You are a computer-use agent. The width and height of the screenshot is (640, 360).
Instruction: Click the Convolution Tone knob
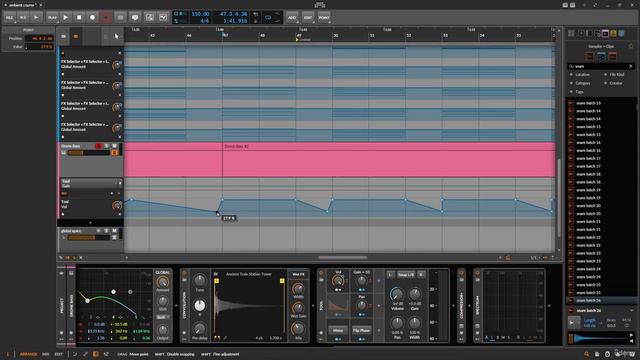(200, 280)
